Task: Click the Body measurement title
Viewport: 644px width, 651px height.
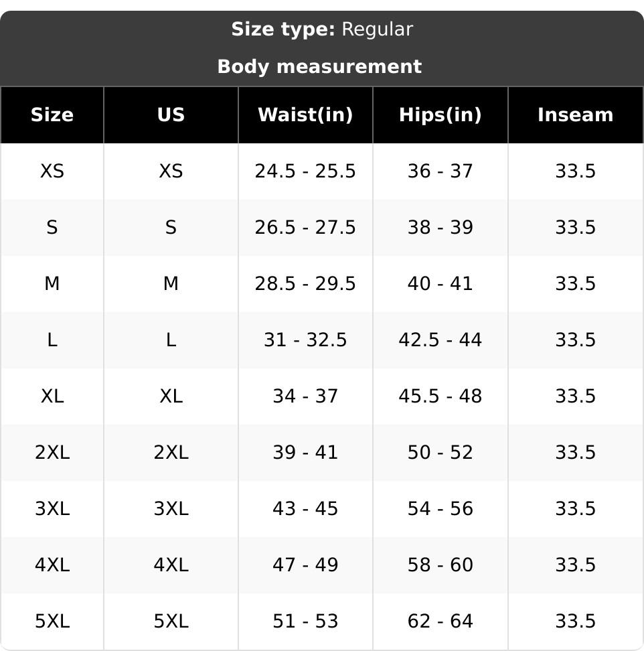Action: 319,67
